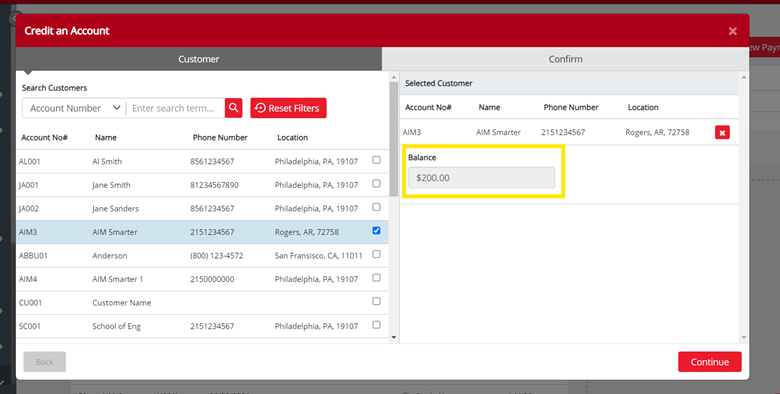The width and height of the screenshot is (780, 394).
Task: Click the magnifier search icon button
Action: 233,108
